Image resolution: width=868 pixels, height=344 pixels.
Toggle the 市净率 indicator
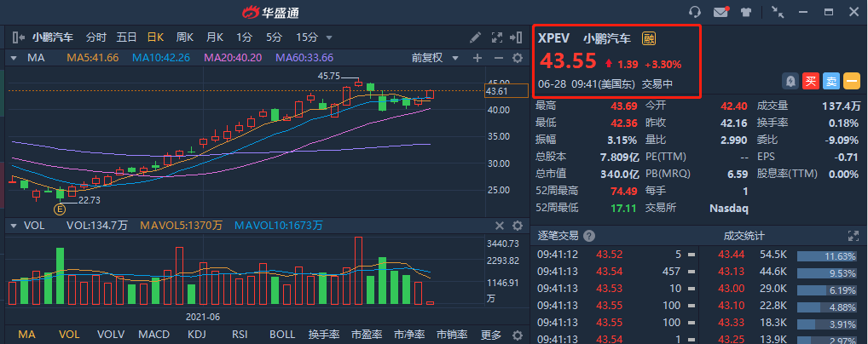409,335
